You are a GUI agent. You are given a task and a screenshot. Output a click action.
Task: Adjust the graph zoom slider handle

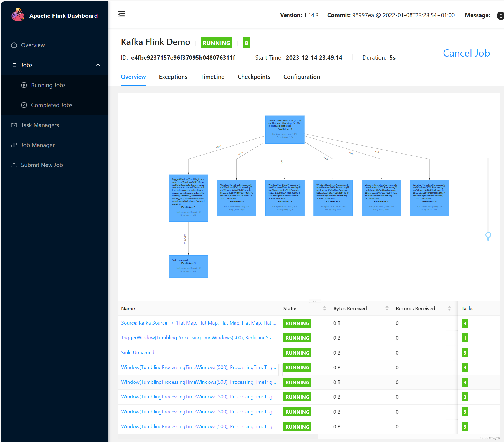(488, 236)
